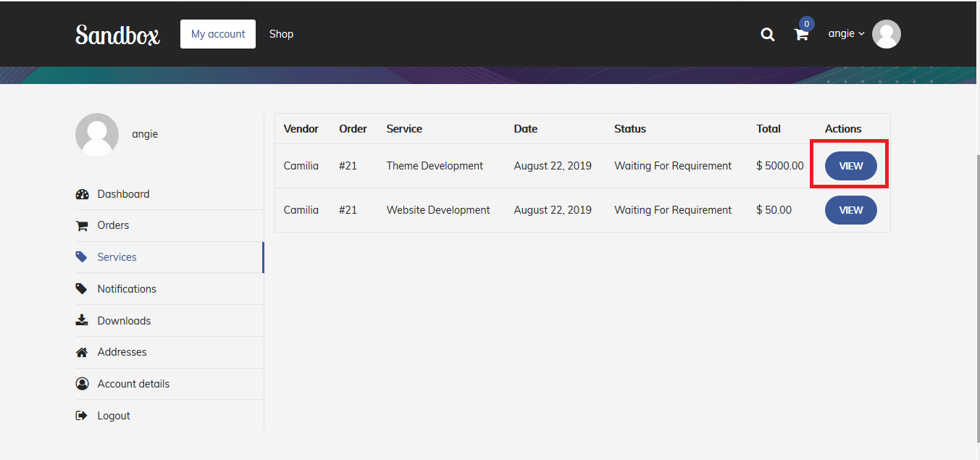Click the status of Theme Development row
The width and height of the screenshot is (980, 460).
(673, 166)
